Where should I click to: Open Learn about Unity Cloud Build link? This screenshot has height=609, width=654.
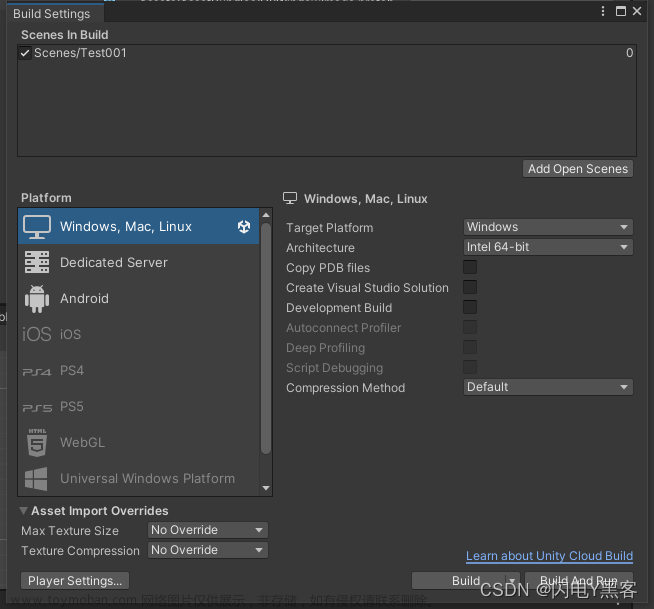(549, 556)
